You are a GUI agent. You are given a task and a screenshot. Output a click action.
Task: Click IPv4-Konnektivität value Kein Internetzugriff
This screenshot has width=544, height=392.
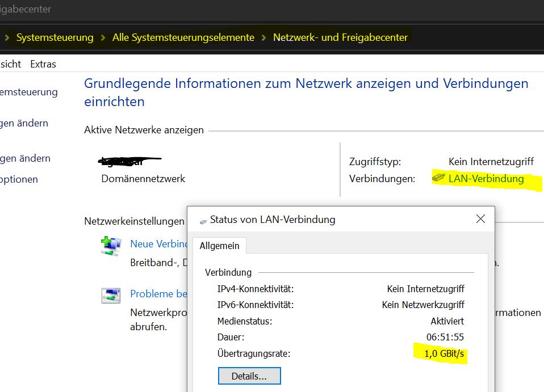click(x=426, y=289)
